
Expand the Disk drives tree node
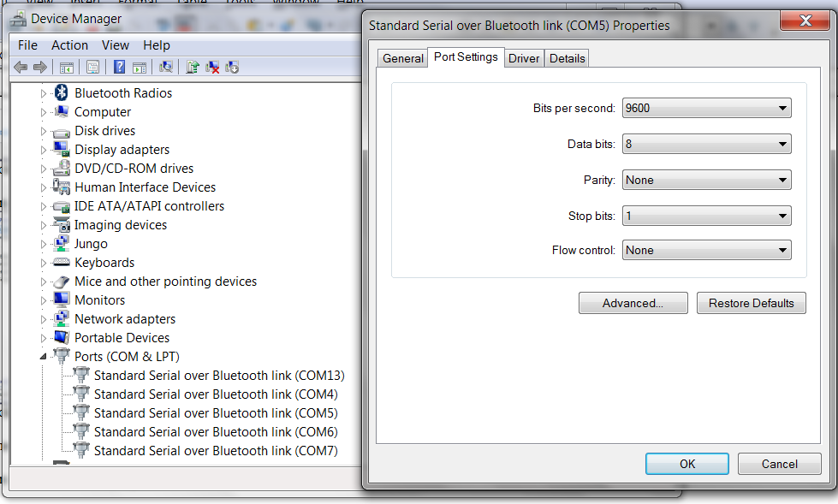point(44,132)
